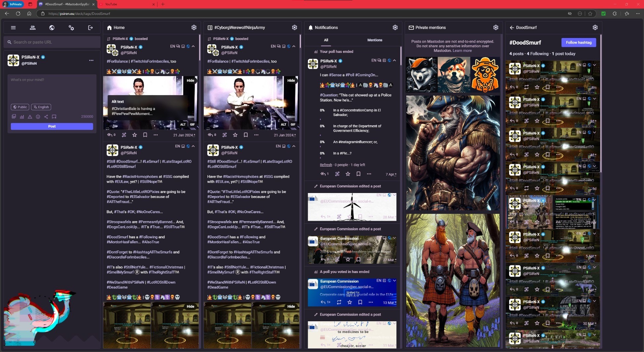Hide the lower game screenshots in Home column

(190, 307)
